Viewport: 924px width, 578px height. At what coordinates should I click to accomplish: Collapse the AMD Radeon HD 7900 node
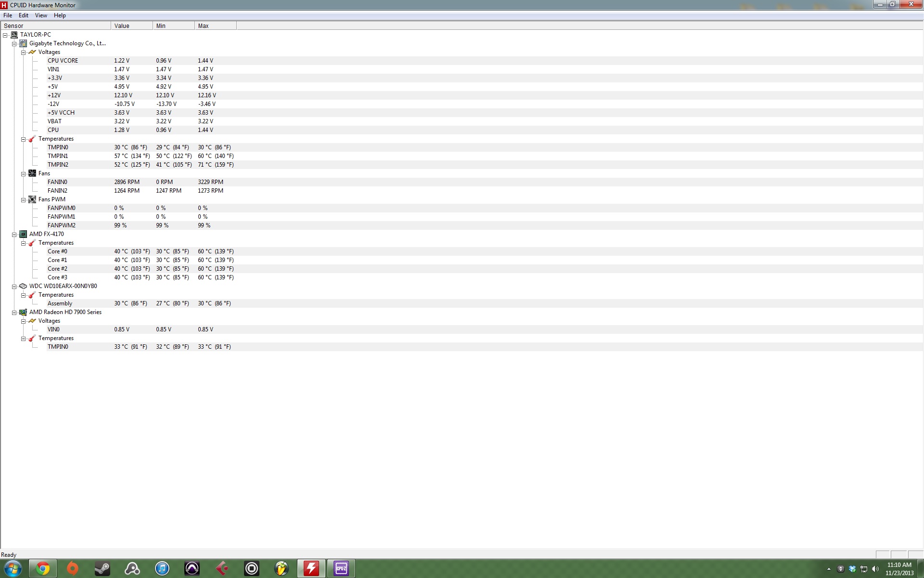14,313
